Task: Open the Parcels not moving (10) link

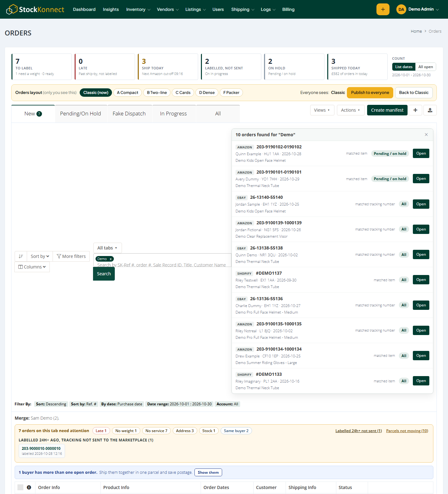Action: tap(407, 431)
